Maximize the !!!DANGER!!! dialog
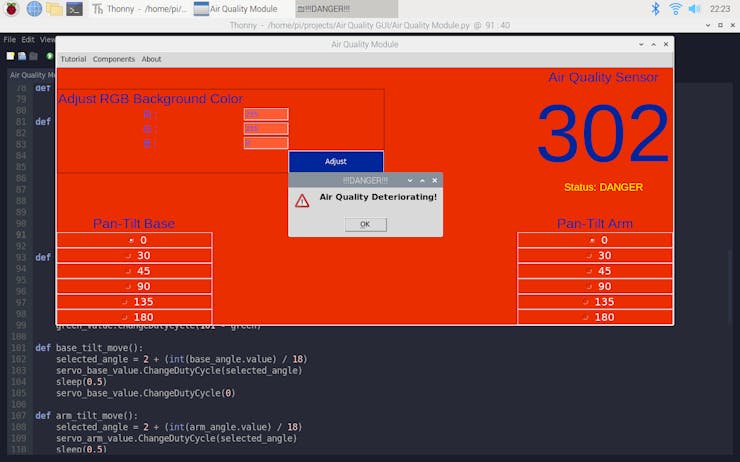This screenshot has height=462, width=740. coord(422,180)
